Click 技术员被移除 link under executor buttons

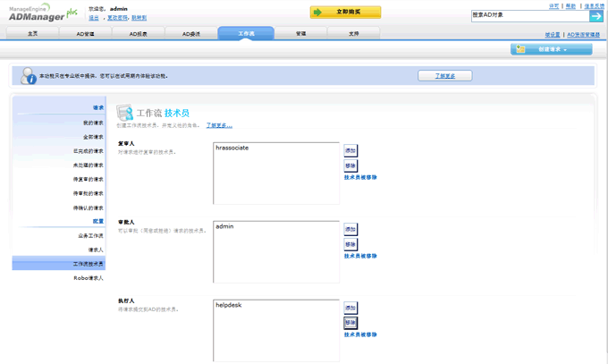click(360, 334)
